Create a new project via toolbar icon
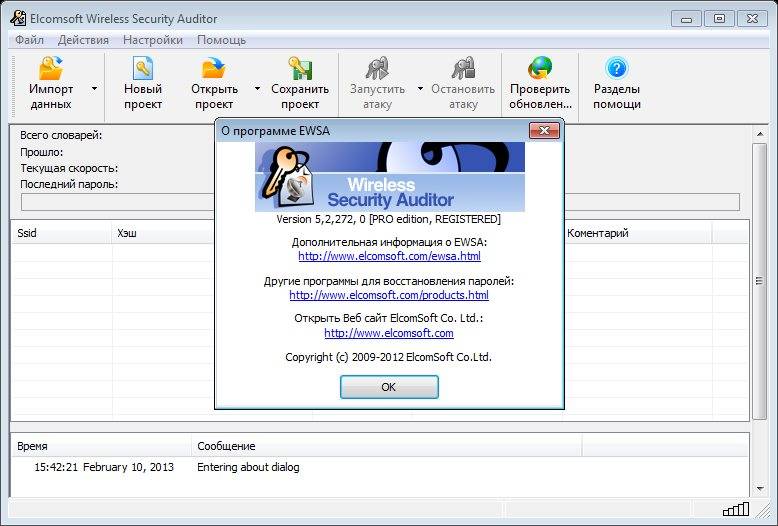 click(143, 68)
